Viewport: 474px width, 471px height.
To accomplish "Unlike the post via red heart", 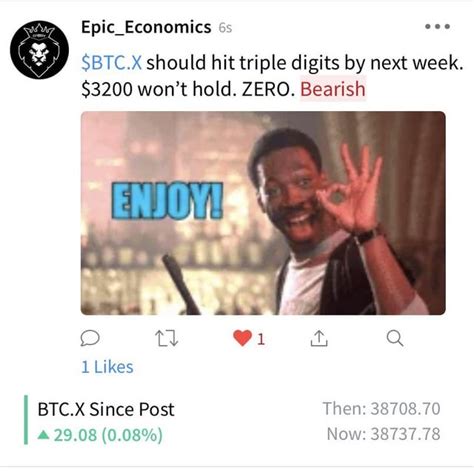I will coord(242,338).
